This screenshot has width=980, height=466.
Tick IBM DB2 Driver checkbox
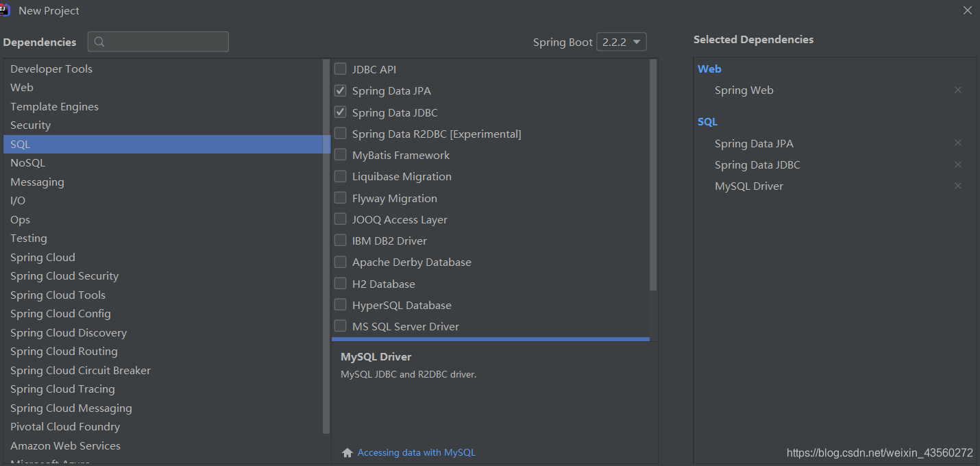pos(340,240)
